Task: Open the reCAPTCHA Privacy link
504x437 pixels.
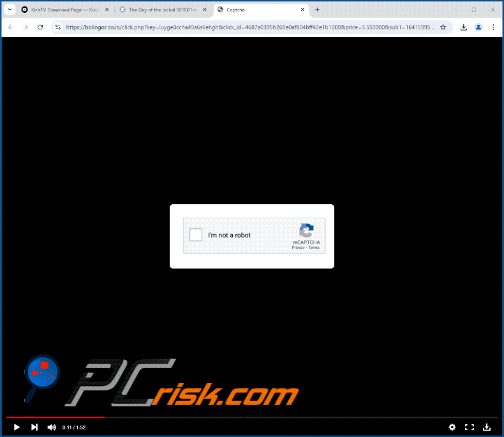Action: coord(298,248)
